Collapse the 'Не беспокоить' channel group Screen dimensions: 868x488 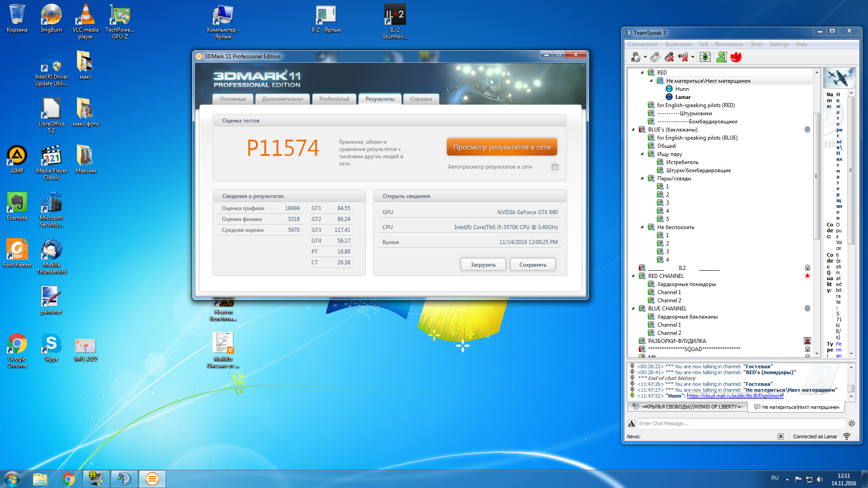tap(642, 227)
